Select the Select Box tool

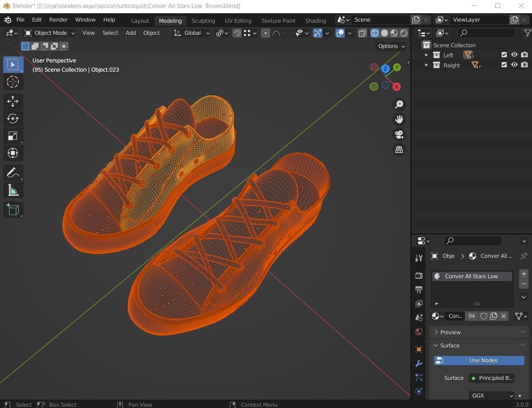pyautogui.click(x=13, y=64)
